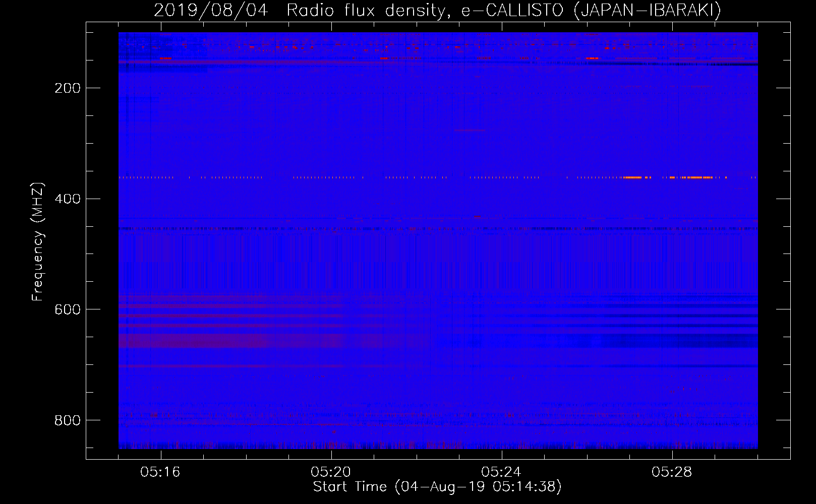Click the 05:16 time tick label

coord(160,472)
